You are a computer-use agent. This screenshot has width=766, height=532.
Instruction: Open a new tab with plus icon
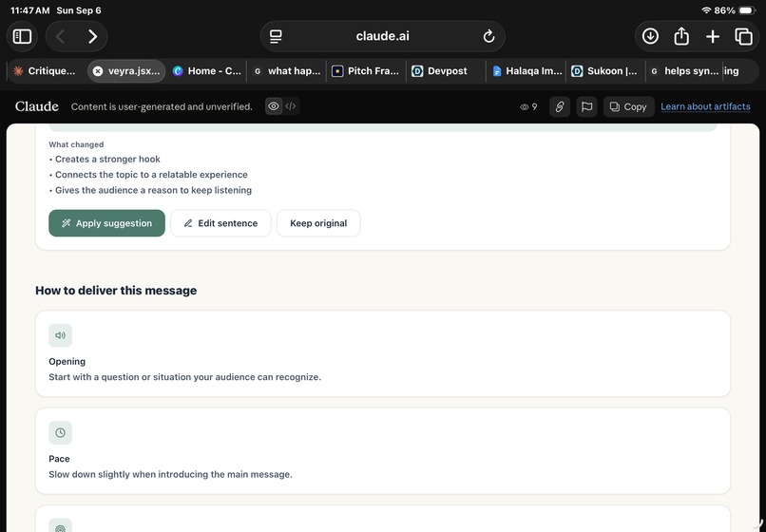coord(712,37)
